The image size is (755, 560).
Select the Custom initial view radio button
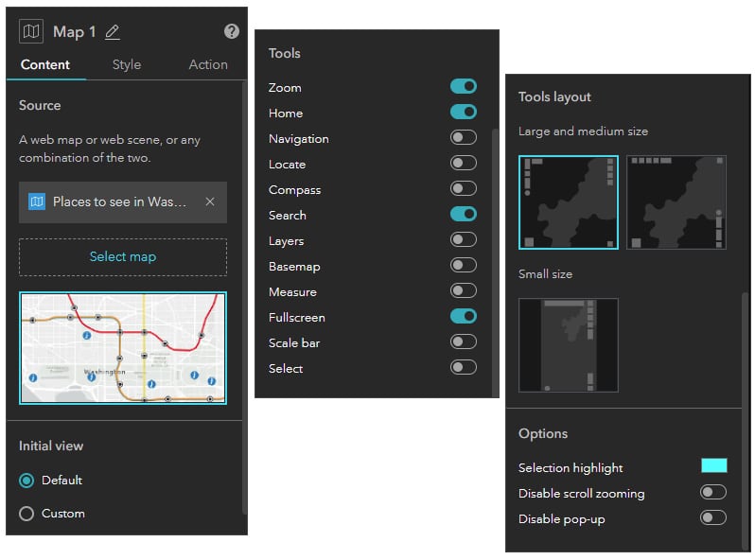[26, 514]
